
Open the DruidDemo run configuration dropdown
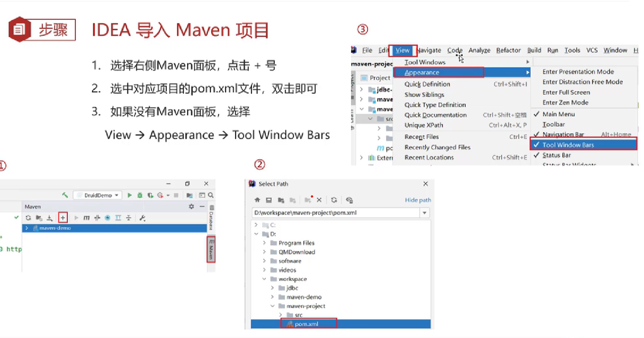coord(97,195)
